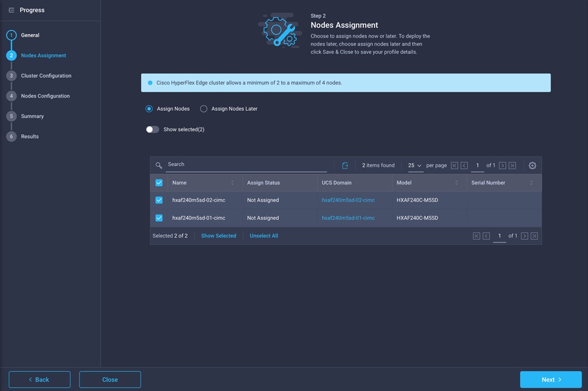Image resolution: width=588 pixels, height=391 pixels.
Task: Click the Close button
Action: [x=110, y=380]
